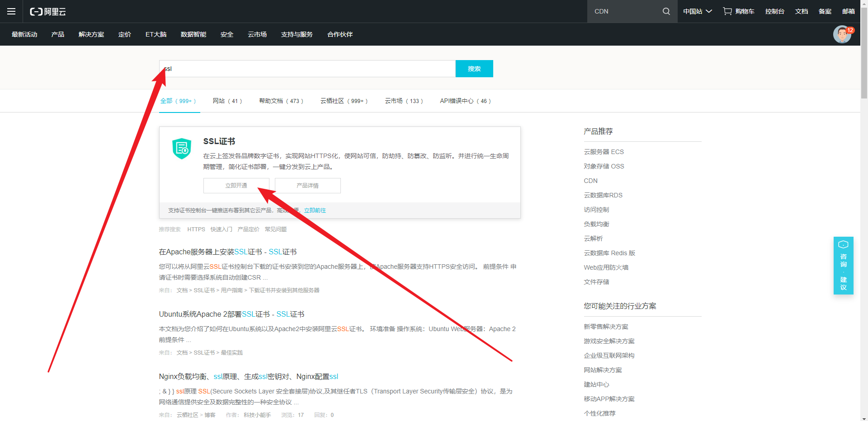Follow the 立即前往 link

coord(315,210)
